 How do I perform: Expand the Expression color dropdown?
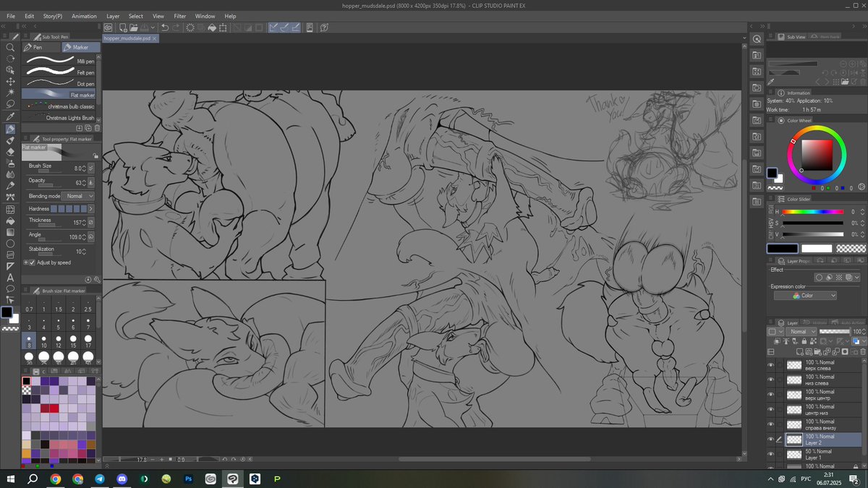pyautogui.click(x=805, y=295)
